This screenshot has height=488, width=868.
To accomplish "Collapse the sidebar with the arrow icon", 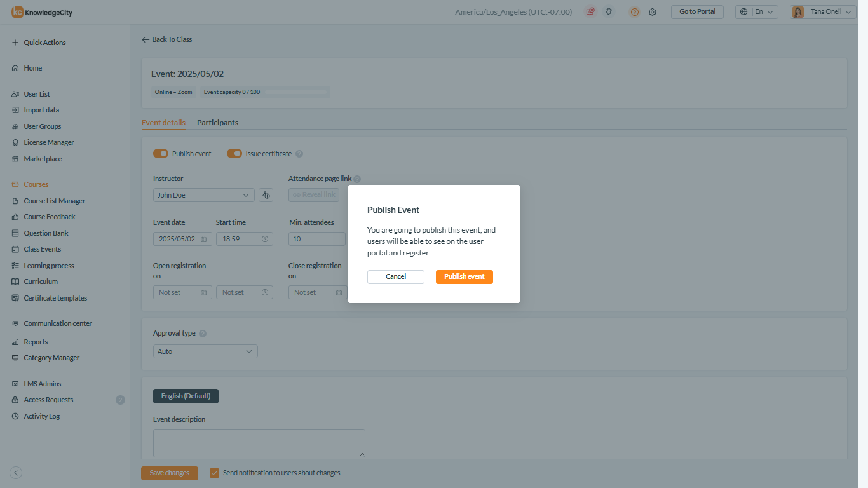I will [17, 473].
